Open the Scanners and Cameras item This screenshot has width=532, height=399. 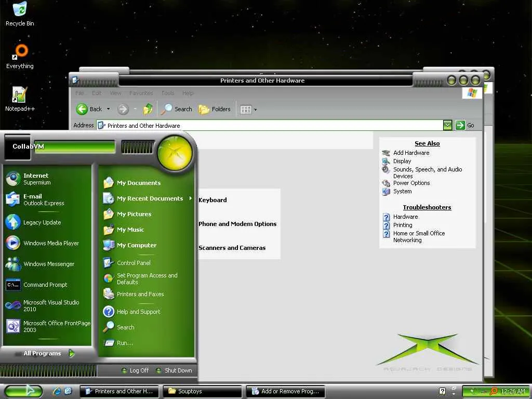tap(232, 248)
